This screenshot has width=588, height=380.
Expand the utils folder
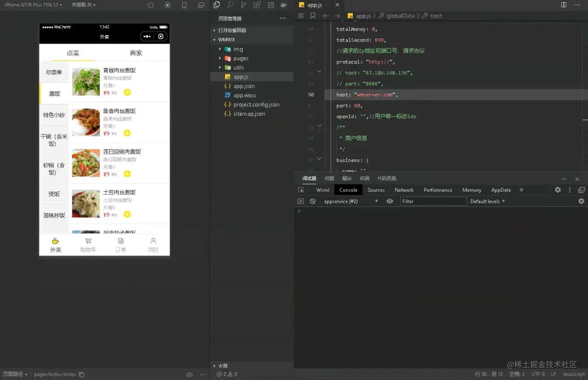[x=252, y=68]
